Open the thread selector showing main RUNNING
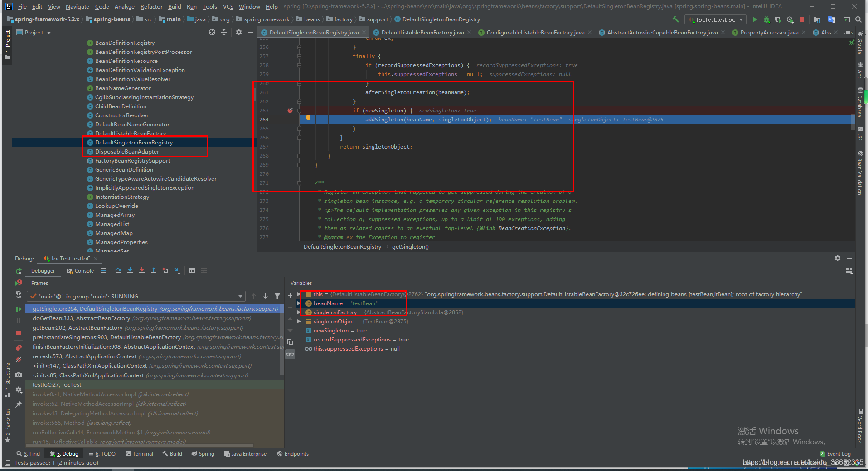The image size is (868, 471). tap(136, 296)
